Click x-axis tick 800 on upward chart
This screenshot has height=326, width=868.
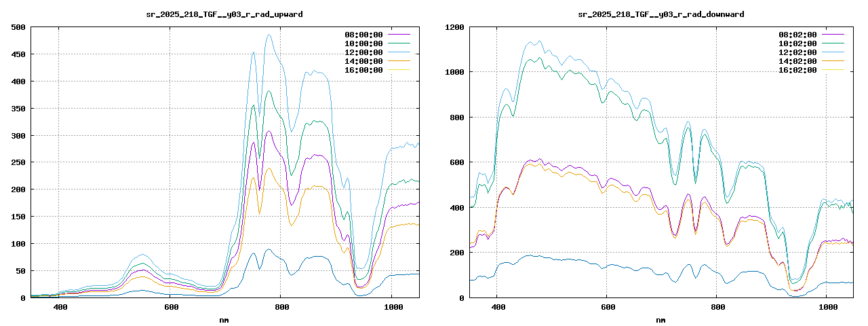(x=282, y=308)
